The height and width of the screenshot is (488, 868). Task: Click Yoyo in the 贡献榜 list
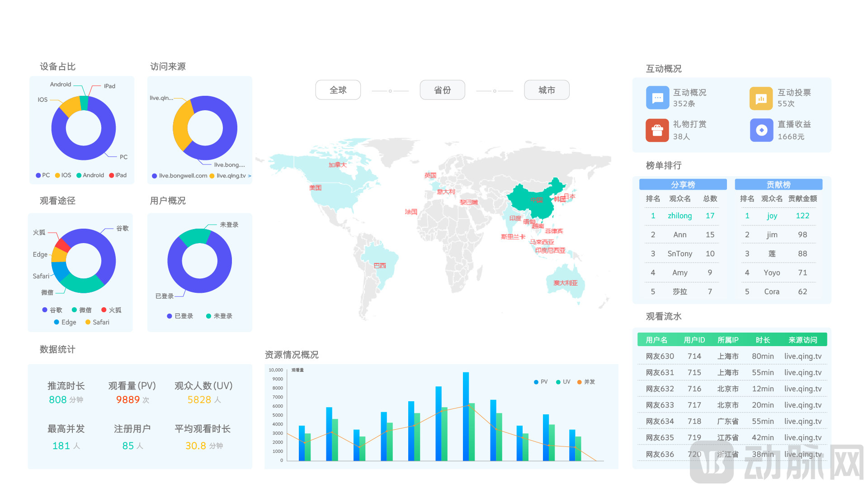[x=772, y=272]
